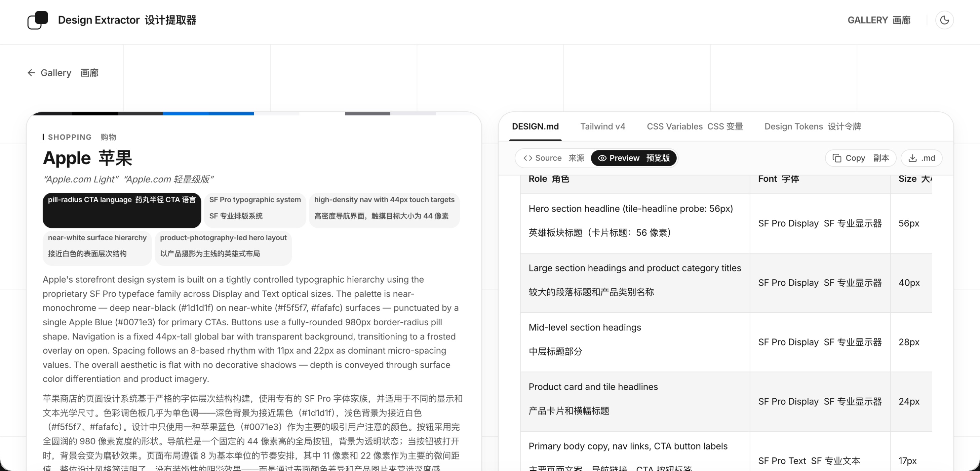The image size is (980, 471).
Task: Click the Hero section headline row
Action: (x=726, y=223)
